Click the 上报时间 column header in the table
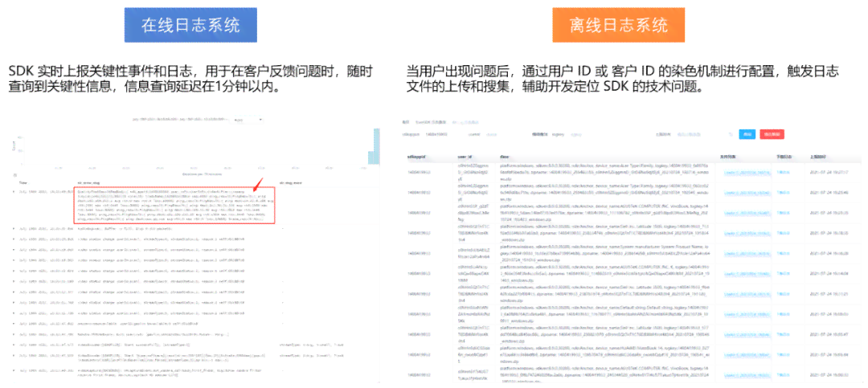The height and width of the screenshot is (388, 868). (x=817, y=157)
